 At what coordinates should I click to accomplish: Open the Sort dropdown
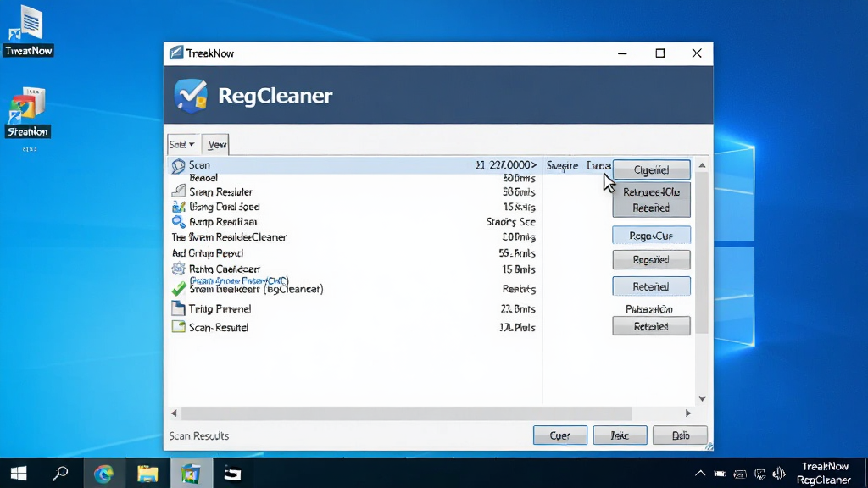point(182,144)
